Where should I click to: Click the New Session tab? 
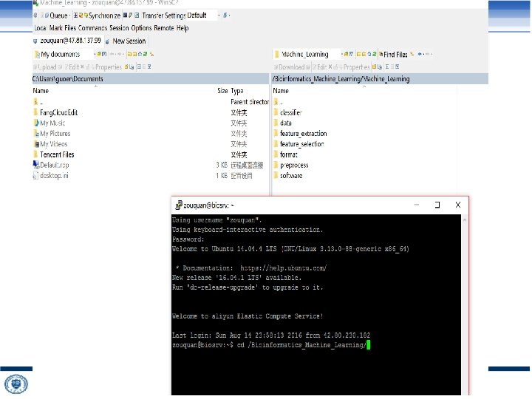126,41
